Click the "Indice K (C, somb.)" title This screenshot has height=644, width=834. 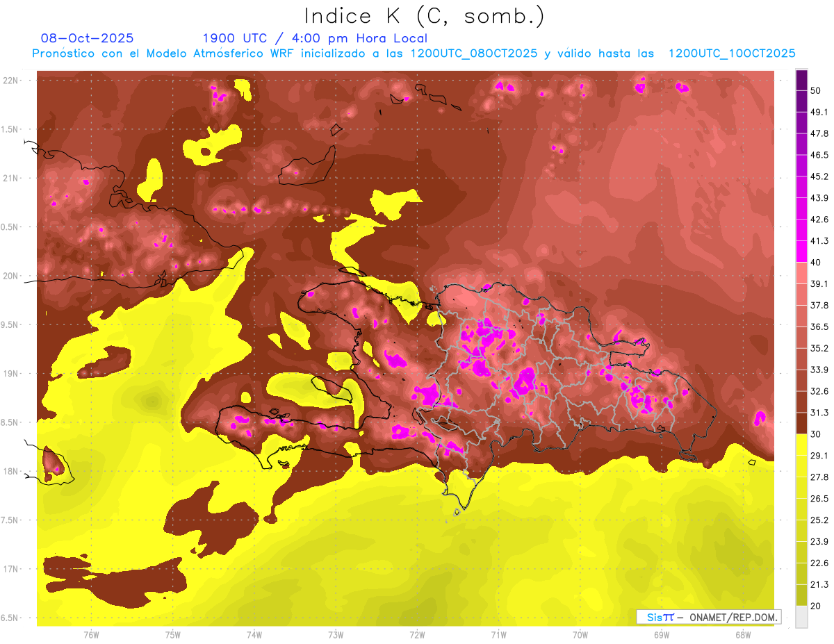[x=424, y=16]
